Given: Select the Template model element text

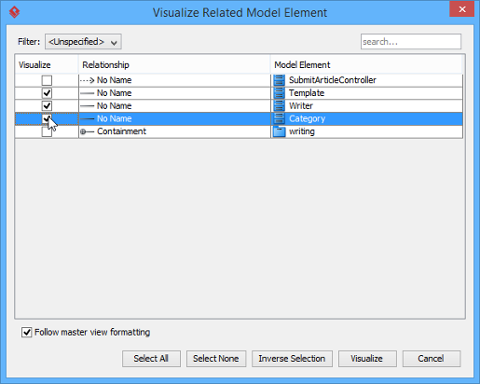Looking at the screenshot, I should [306, 93].
